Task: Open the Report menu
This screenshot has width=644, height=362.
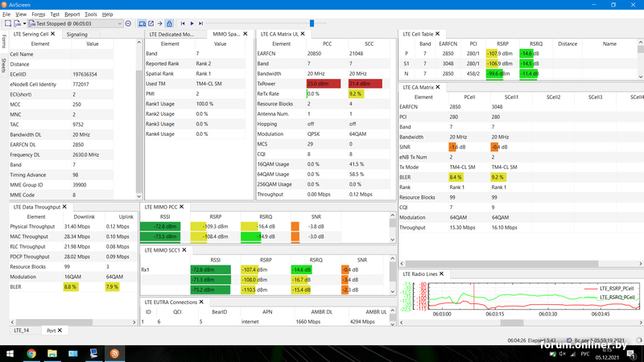Action: pyautogui.click(x=72, y=14)
